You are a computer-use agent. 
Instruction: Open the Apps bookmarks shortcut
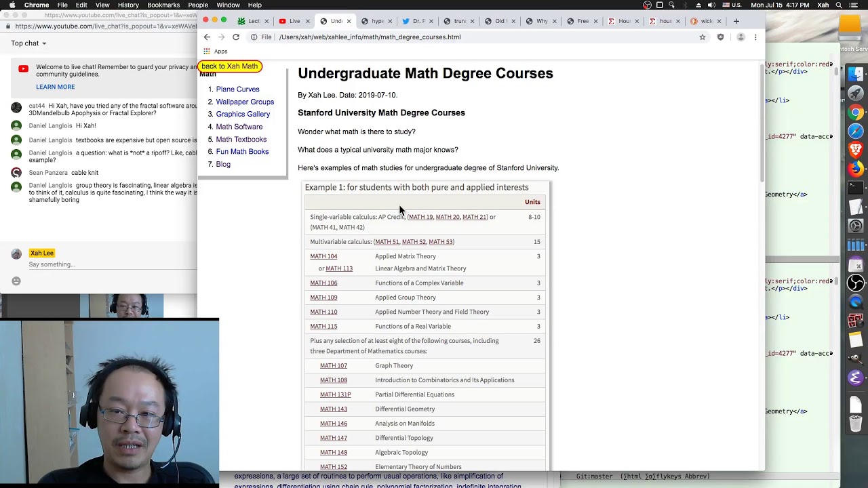click(x=216, y=52)
